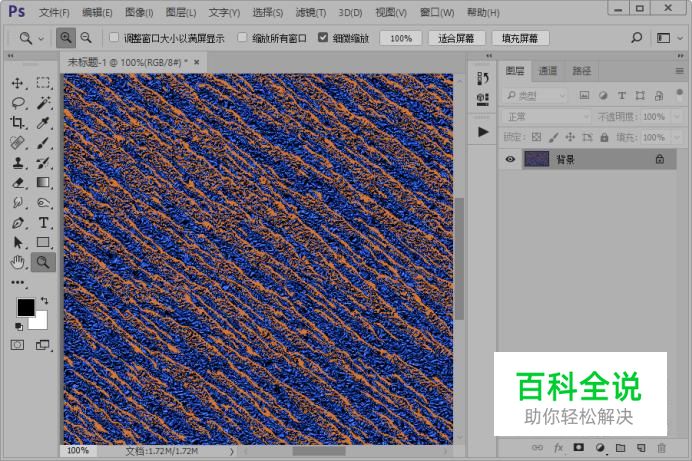Create a new layer

click(x=641, y=448)
